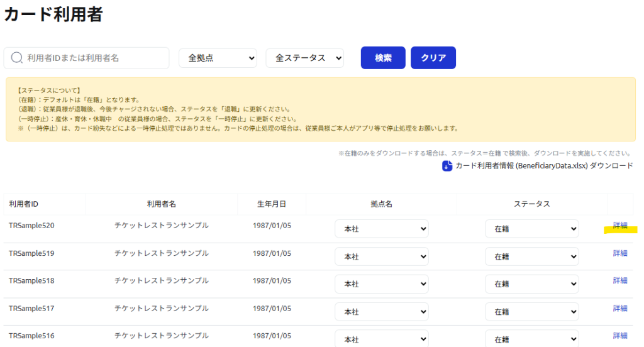
Task: Open 詳細 link for TRSample520
Action: pos(619,226)
